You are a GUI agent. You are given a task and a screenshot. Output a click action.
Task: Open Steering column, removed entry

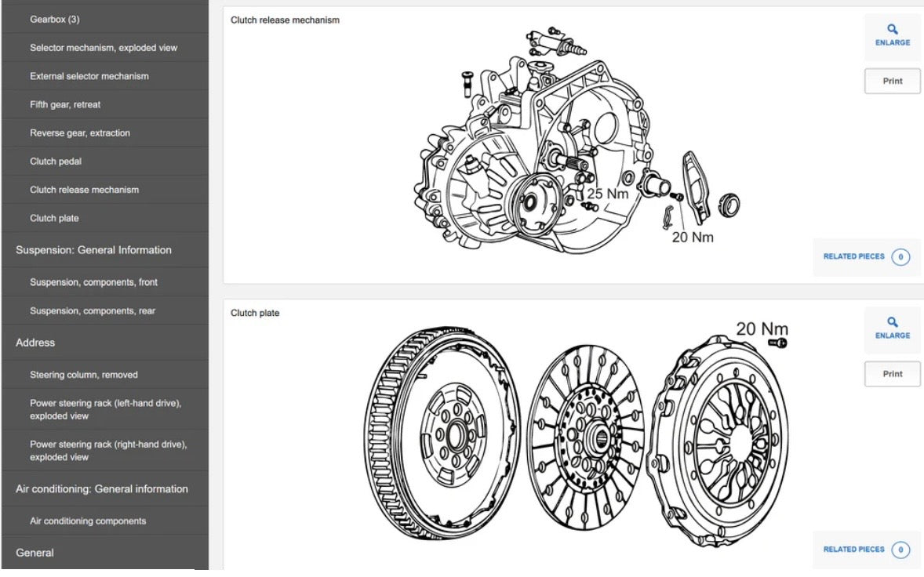[105, 375]
